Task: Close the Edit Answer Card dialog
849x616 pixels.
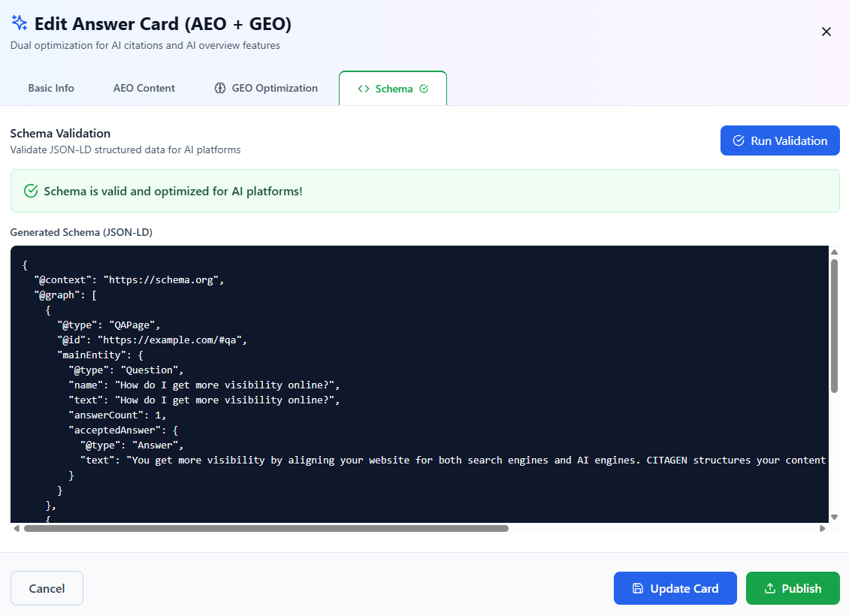Action: [x=826, y=32]
